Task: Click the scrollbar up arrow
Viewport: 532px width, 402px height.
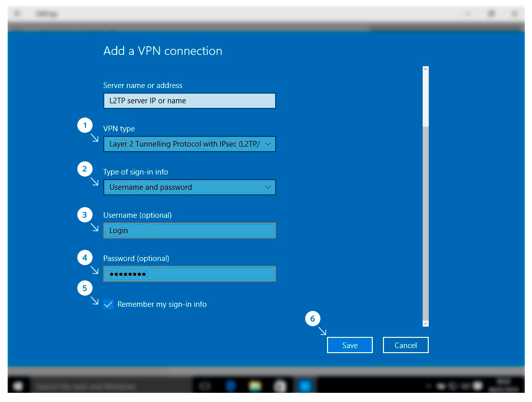Action: [426, 69]
